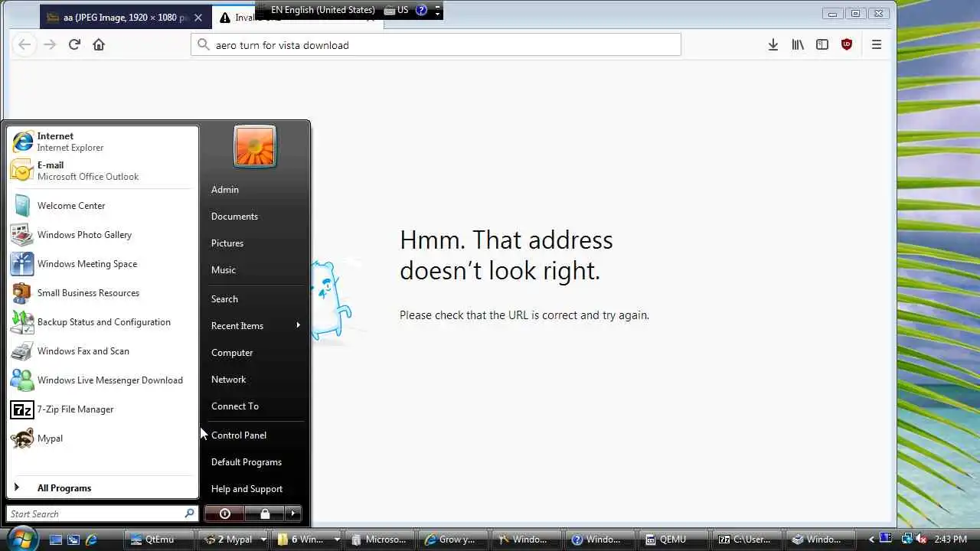This screenshot has width=980, height=551.
Task: Click the address bar text field
Action: point(436,45)
